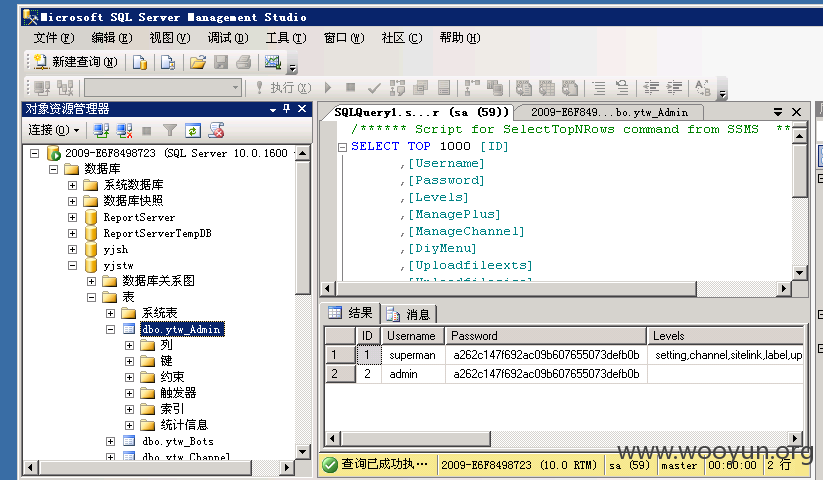Switch to the SQLQuery1 (sa (59)) tab
823x480 pixels.
420,112
